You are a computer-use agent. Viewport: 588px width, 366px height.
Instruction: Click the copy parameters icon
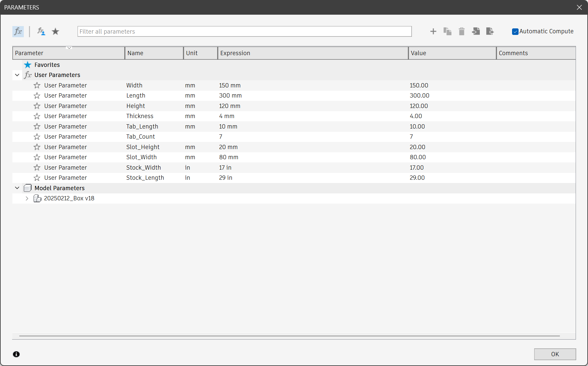pyautogui.click(x=447, y=32)
